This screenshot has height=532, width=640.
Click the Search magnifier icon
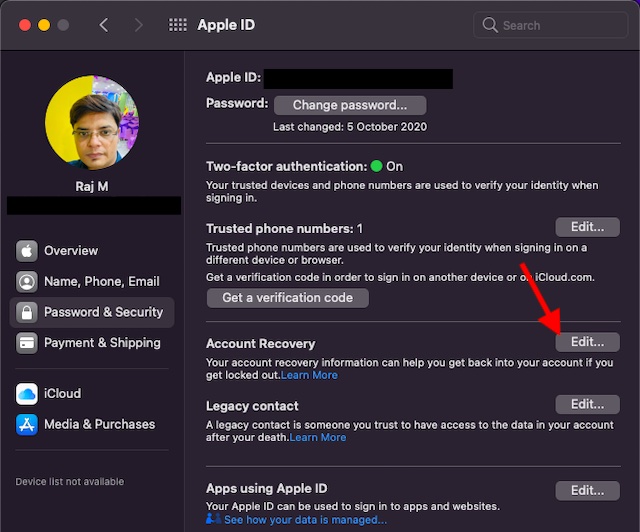tap(490, 25)
